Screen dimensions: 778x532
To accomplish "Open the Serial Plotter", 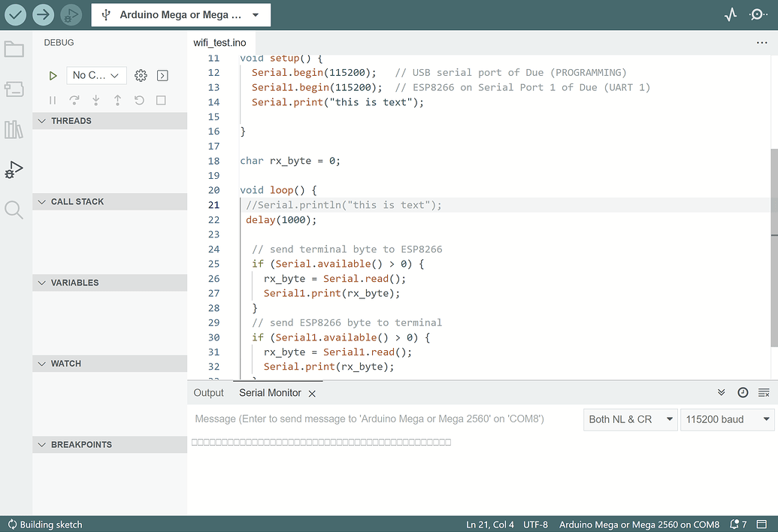I will click(731, 14).
